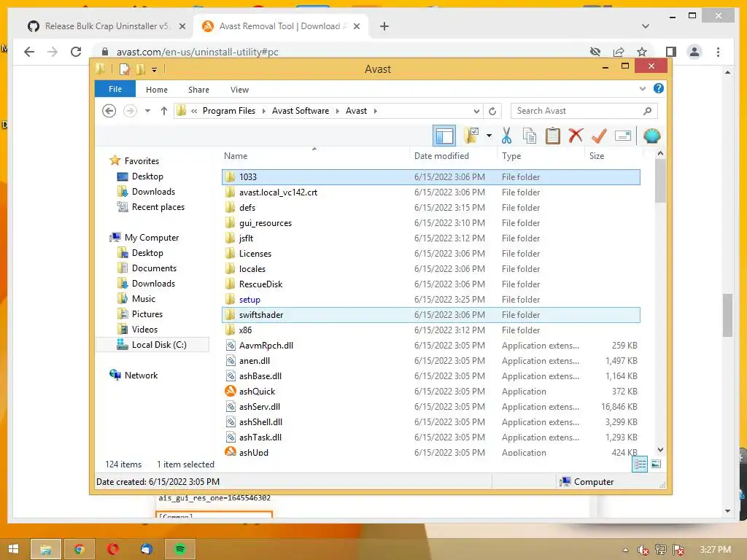Sort by Type column header

point(511,156)
